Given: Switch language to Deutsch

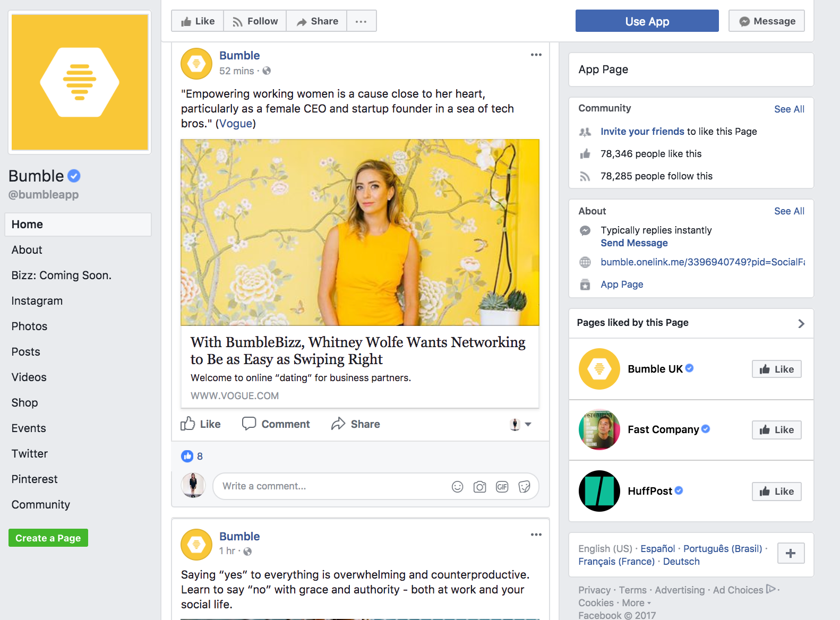Looking at the screenshot, I should 681,562.
